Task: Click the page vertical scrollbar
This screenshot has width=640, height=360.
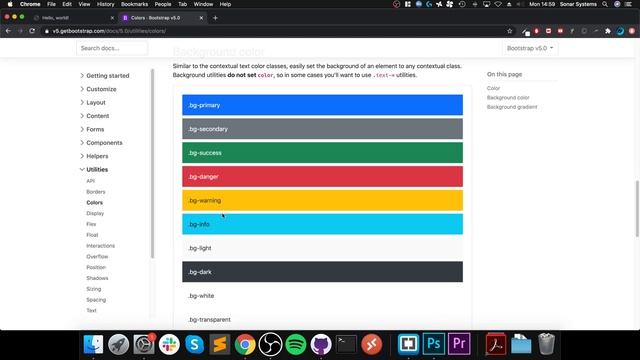Action: [637, 208]
